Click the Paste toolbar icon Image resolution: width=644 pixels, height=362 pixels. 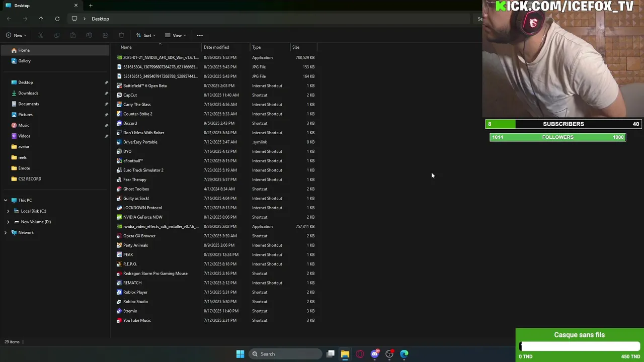[x=73, y=35]
